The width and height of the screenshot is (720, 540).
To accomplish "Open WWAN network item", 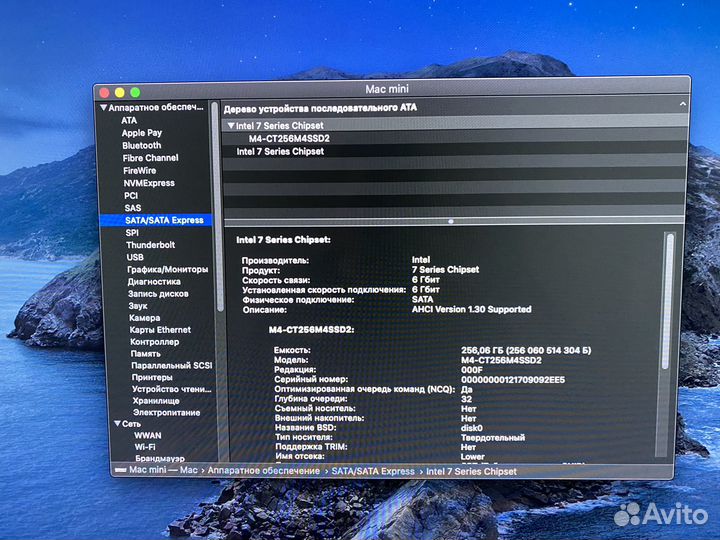I will [147, 435].
